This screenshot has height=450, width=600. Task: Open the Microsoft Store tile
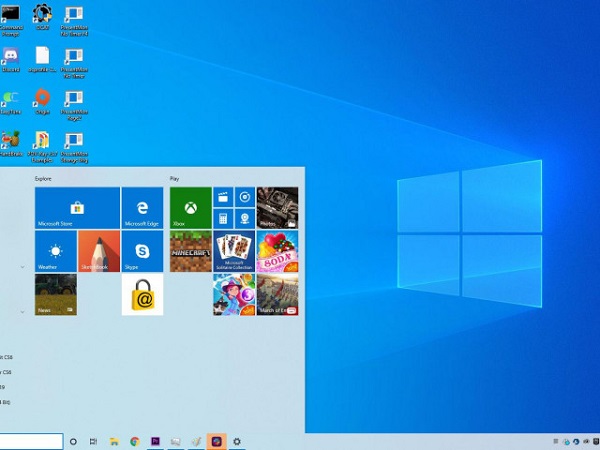coord(77,208)
